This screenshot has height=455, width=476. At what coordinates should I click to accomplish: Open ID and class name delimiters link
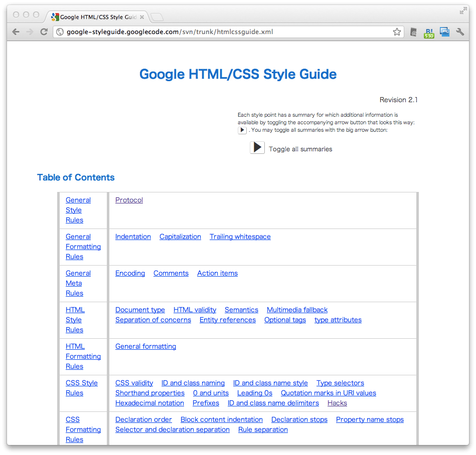[x=273, y=403]
